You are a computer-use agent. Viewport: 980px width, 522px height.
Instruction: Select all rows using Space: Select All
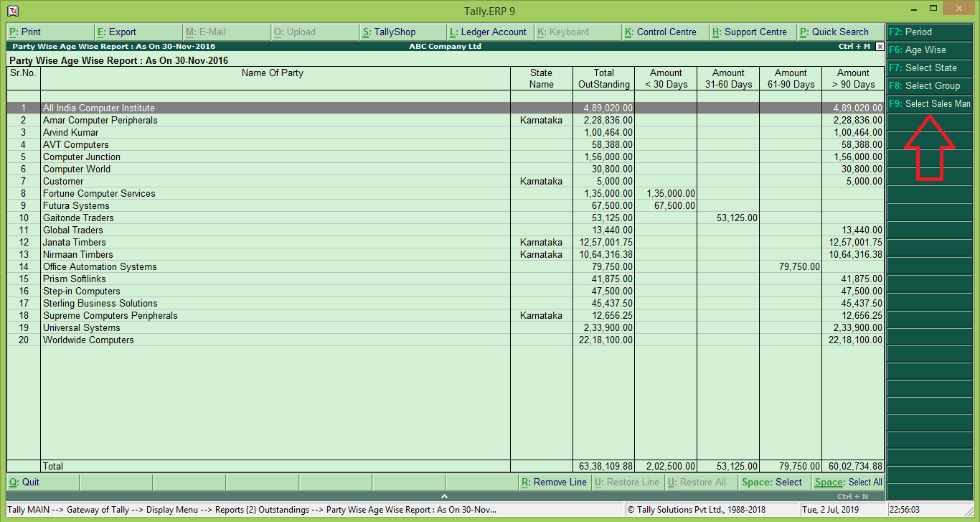click(848, 482)
